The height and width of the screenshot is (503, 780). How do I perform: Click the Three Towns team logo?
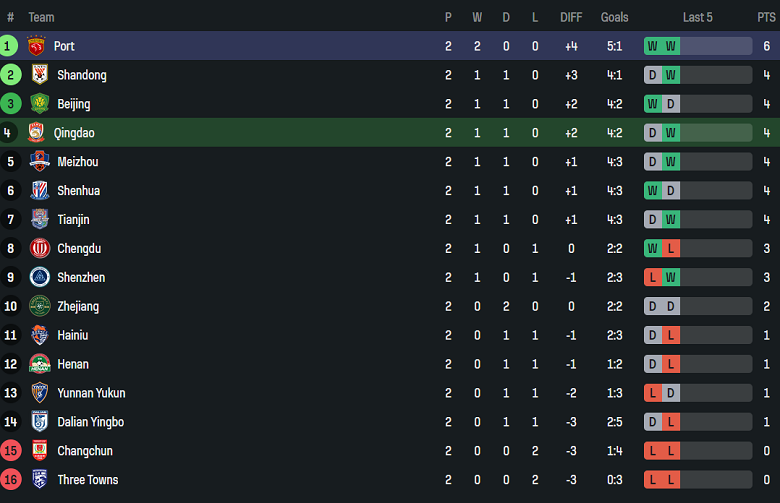[x=39, y=480]
